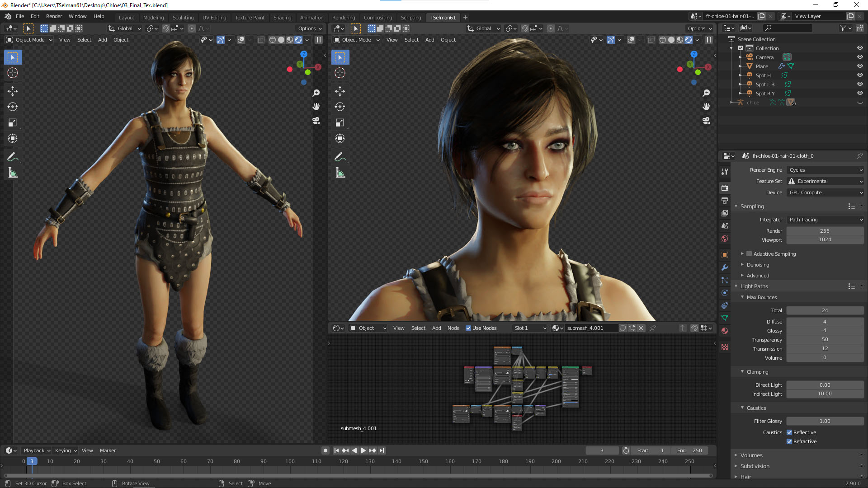Select the Measure tool in right viewport
The image size is (868, 488).
(x=340, y=173)
